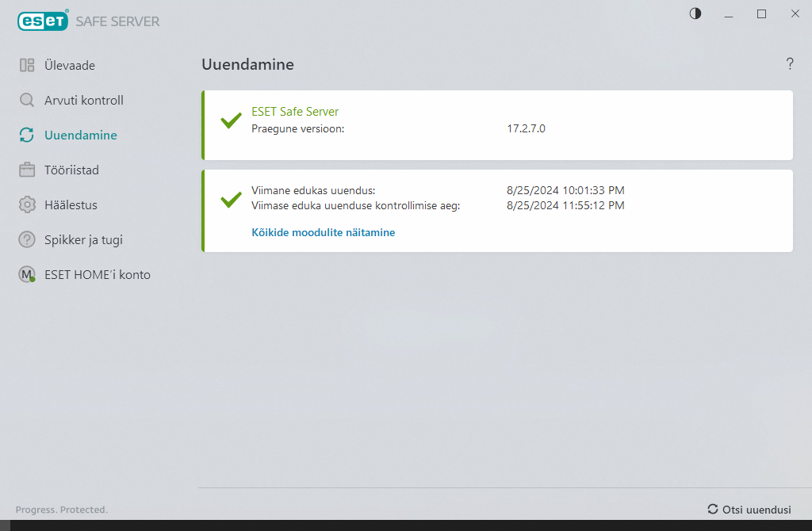The width and height of the screenshot is (812, 531).
Task: Click the Spikker ja tugi question icon
Action: pos(27,239)
